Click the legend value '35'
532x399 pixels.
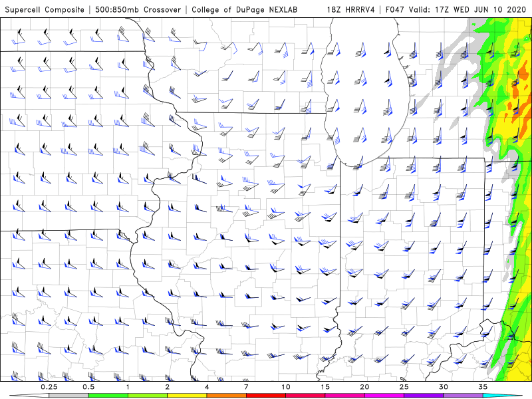(483, 387)
